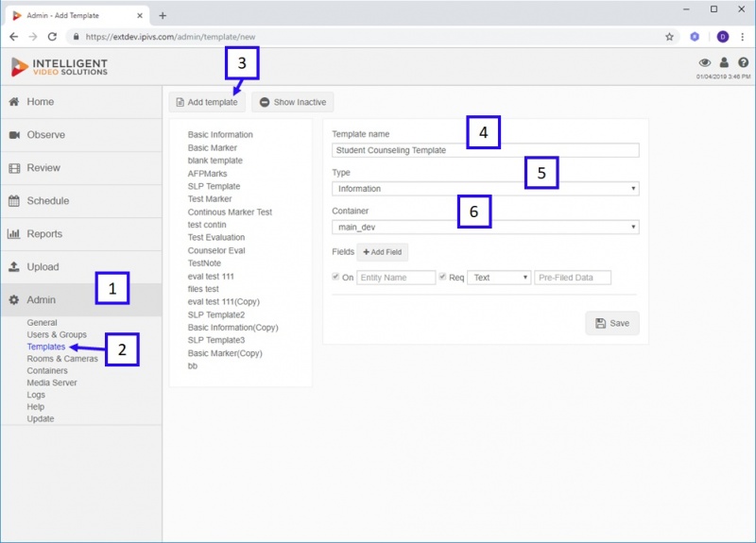Image resolution: width=756 pixels, height=543 pixels.
Task: Open the Reports menu item
Action: [x=81, y=233]
